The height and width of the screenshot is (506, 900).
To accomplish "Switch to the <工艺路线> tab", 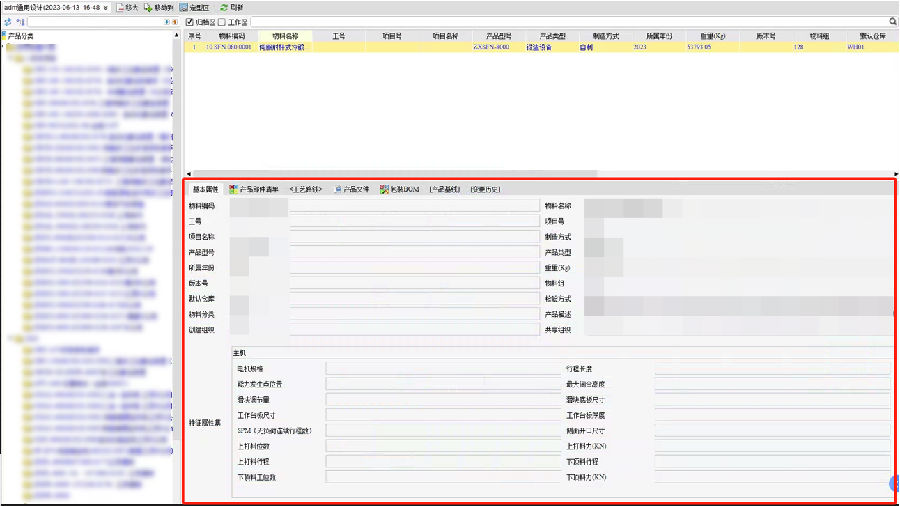I will click(x=305, y=189).
